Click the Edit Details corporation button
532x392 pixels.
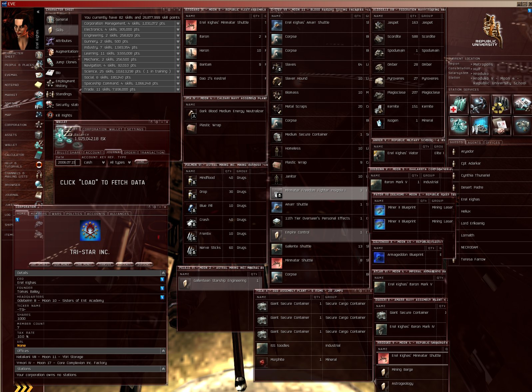(40, 264)
